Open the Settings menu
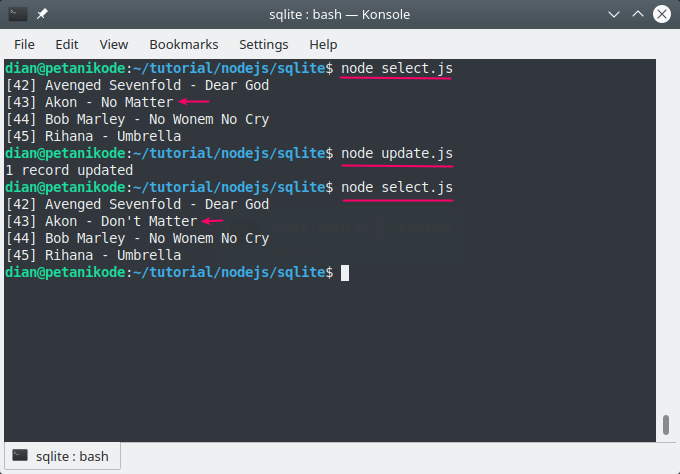The height and width of the screenshot is (474, 680). (264, 44)
